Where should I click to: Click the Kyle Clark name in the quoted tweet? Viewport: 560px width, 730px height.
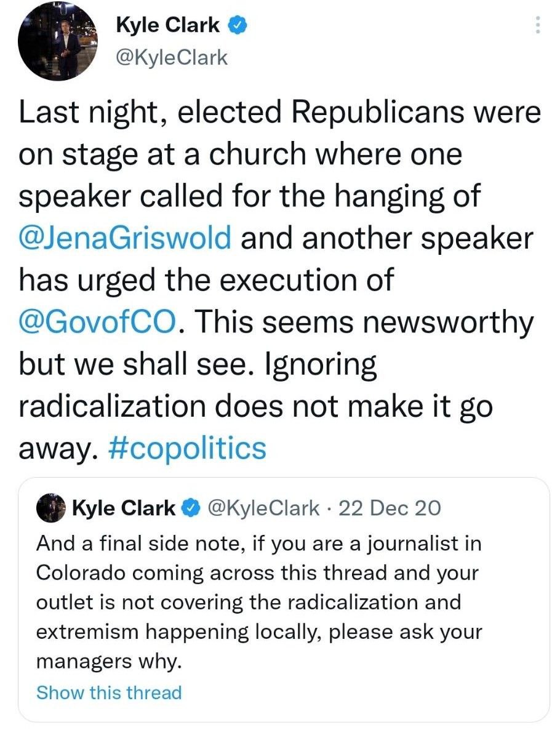point(124,508)
